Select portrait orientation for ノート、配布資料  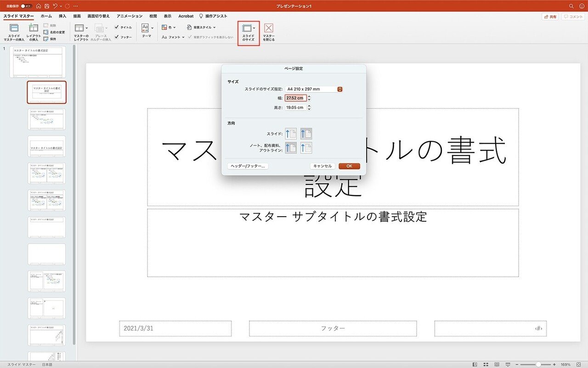[291, 147]
